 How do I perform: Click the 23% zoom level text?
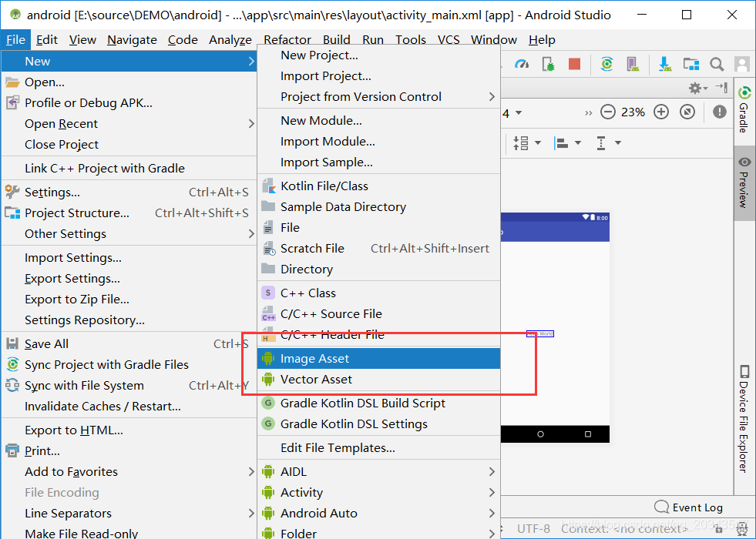(633, 112)
